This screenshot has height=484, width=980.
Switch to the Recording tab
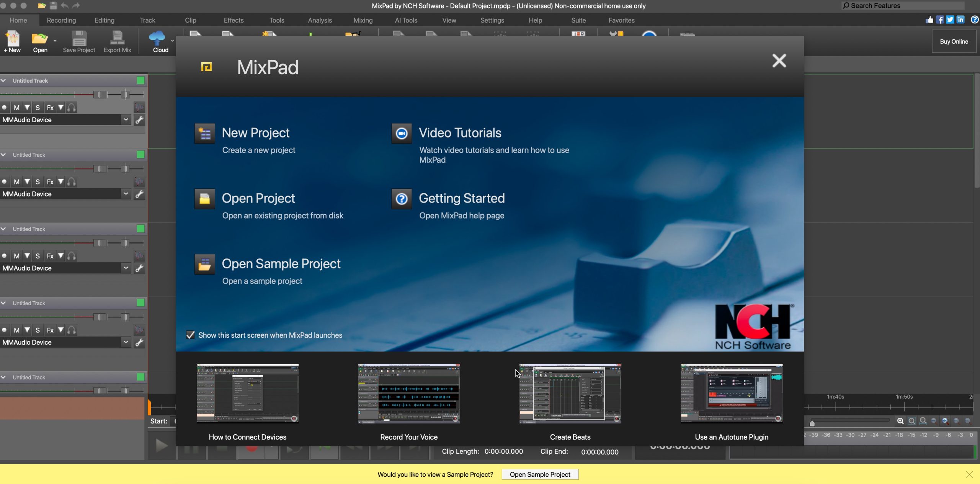click(61, 20)
